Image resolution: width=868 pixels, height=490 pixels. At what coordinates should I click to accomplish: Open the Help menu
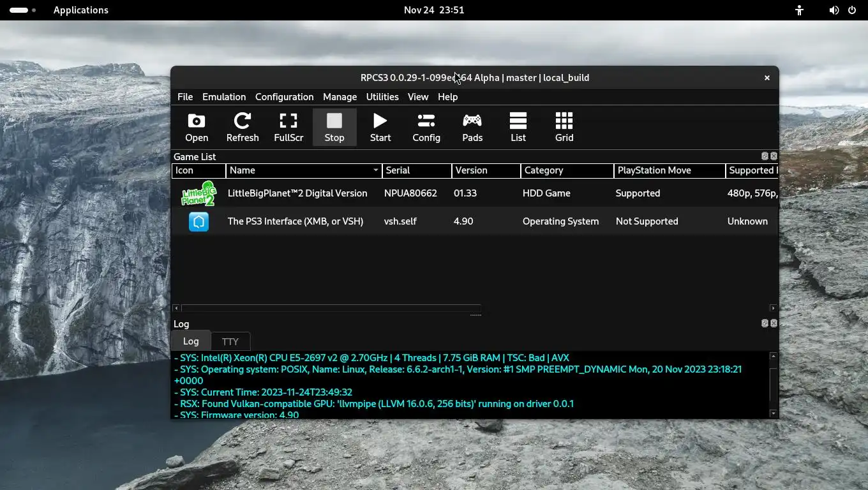pos(447,97)
